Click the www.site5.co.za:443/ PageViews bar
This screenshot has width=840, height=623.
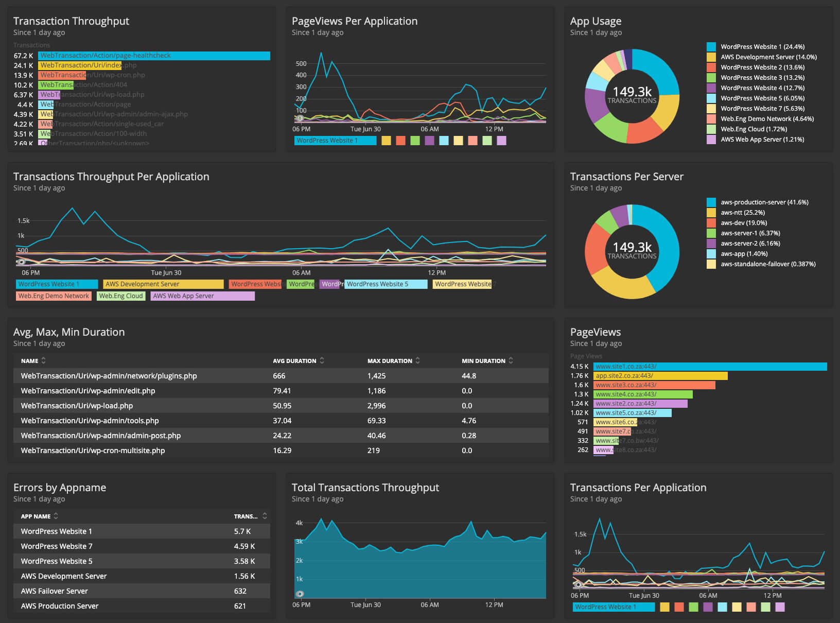tap(633, 413)
